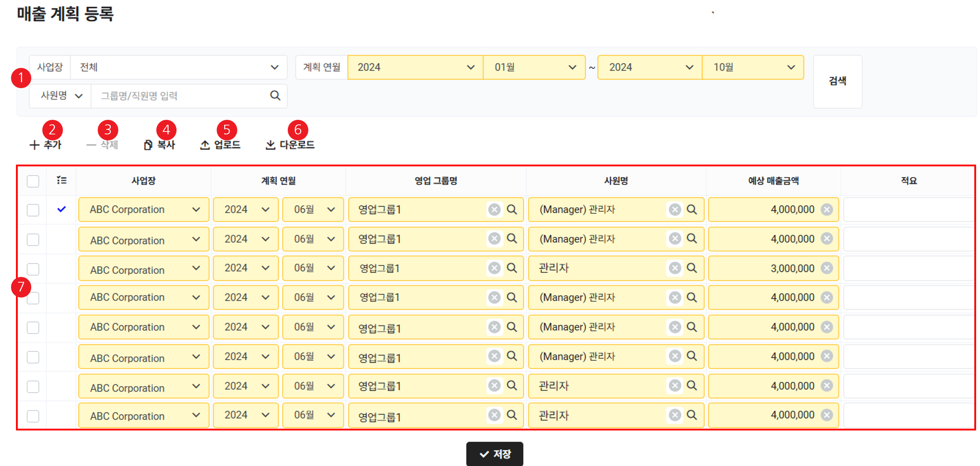The width and height of the screenshot is (980, 466).
Task: Click the 저장 save button
Action: pyautogui.click(x=494, y=454)
